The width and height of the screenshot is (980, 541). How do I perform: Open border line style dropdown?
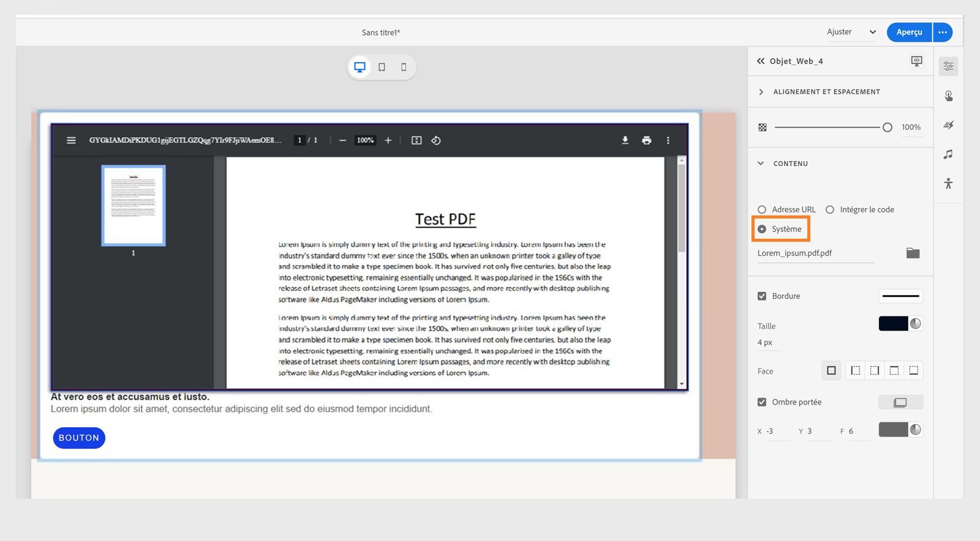[900, 296]
